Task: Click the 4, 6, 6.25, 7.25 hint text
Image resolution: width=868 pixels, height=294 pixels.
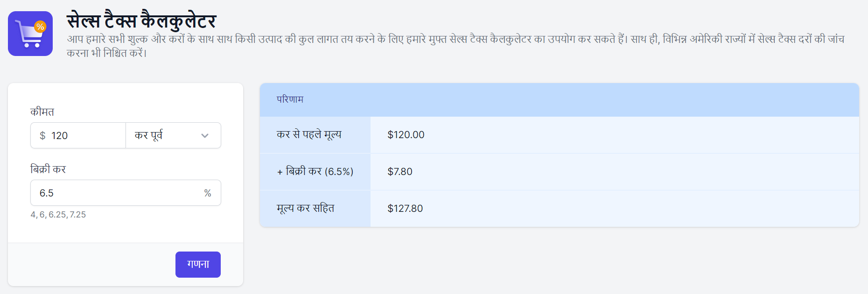Action: click(58, 215)
